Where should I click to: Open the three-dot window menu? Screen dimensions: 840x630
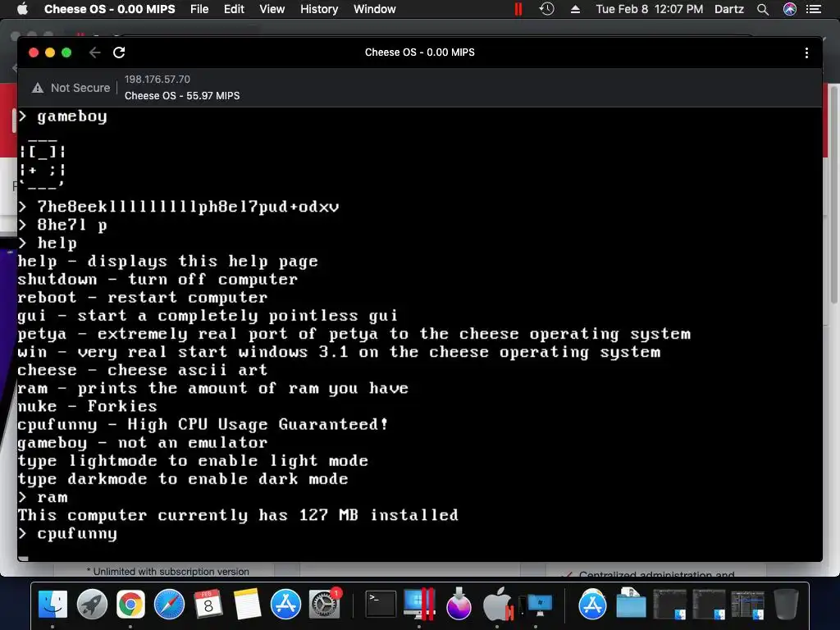point(806,52)
